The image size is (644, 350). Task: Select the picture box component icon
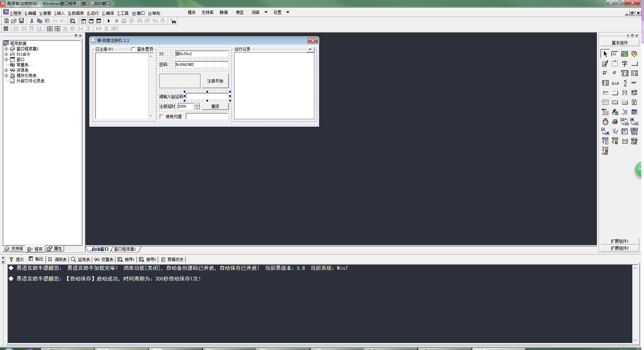click(x=624, y=54)
